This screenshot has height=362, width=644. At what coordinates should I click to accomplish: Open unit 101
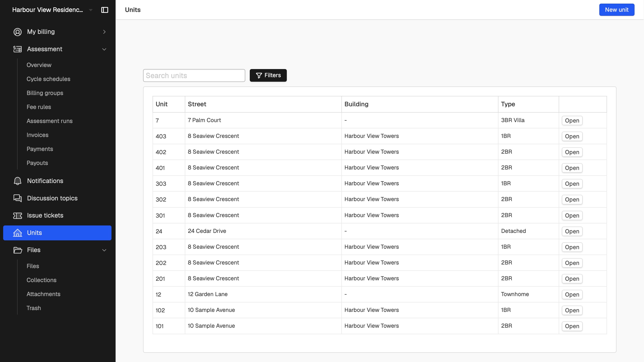(572, 326)
